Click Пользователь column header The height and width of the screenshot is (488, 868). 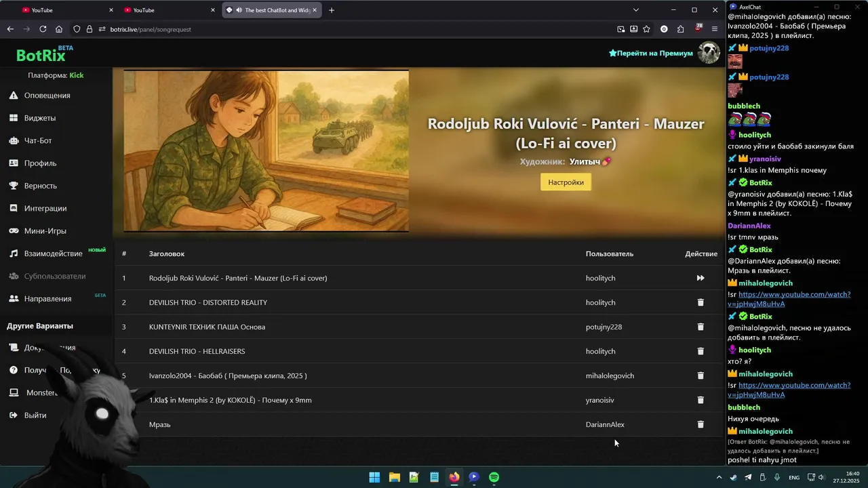click(x=610, y=253)
